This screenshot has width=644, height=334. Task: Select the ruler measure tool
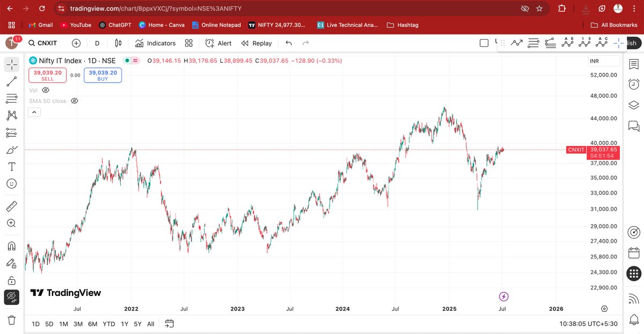click(x=12, y=206)
